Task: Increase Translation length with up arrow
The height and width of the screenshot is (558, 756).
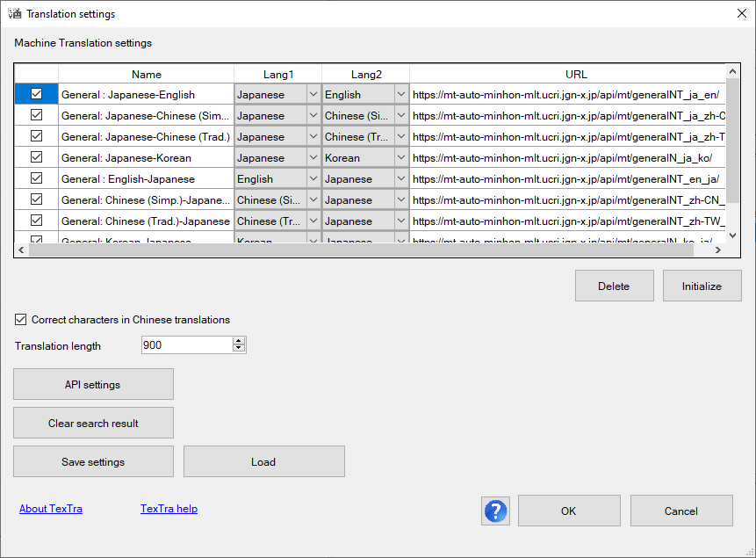Action: tap(239, 341)
